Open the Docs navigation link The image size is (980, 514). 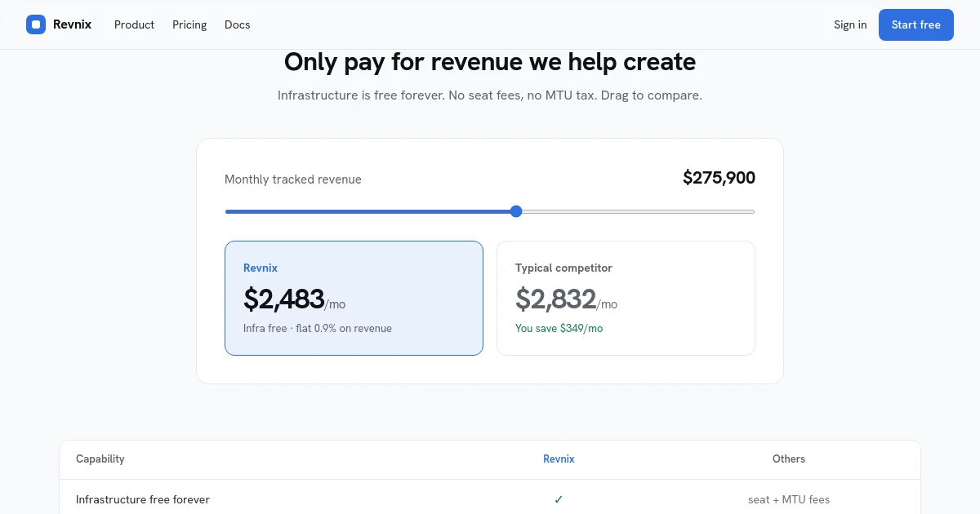238,24
